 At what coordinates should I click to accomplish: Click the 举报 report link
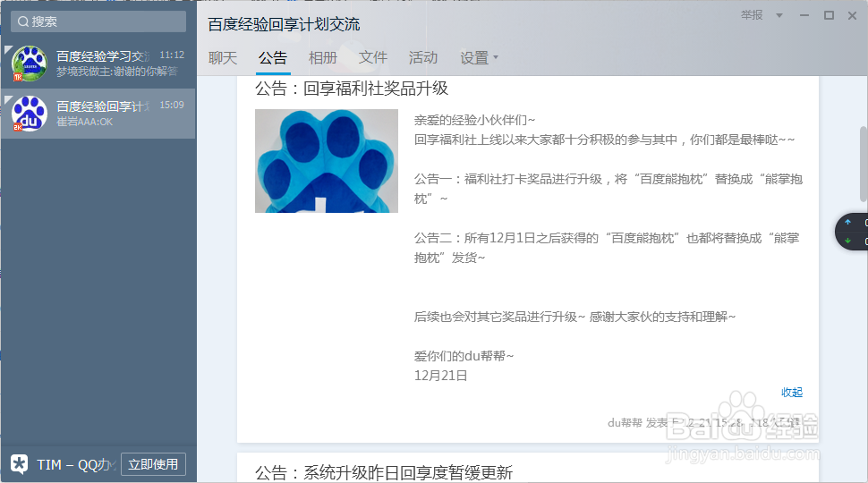752,15
